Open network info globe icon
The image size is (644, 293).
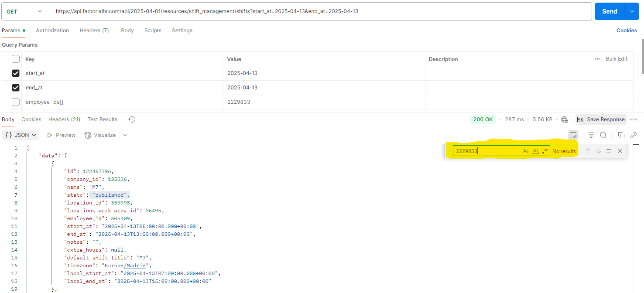pyautogui.click(x=565, y=119)
